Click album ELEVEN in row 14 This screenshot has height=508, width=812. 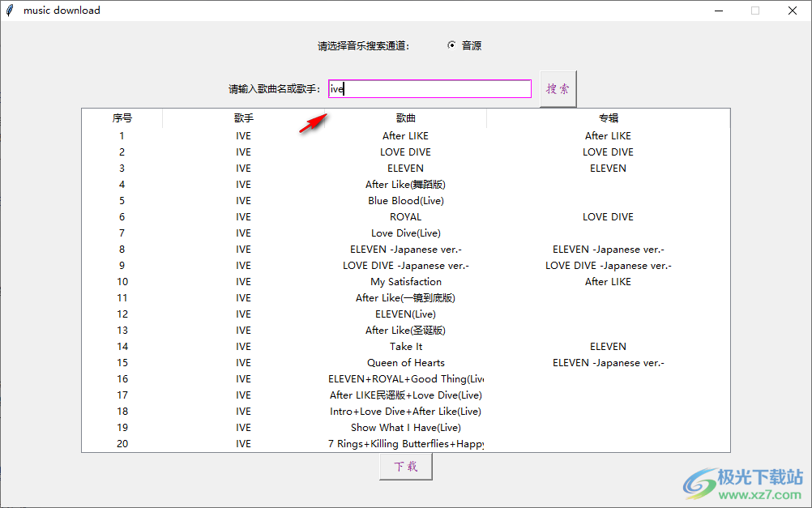[608, 347]
